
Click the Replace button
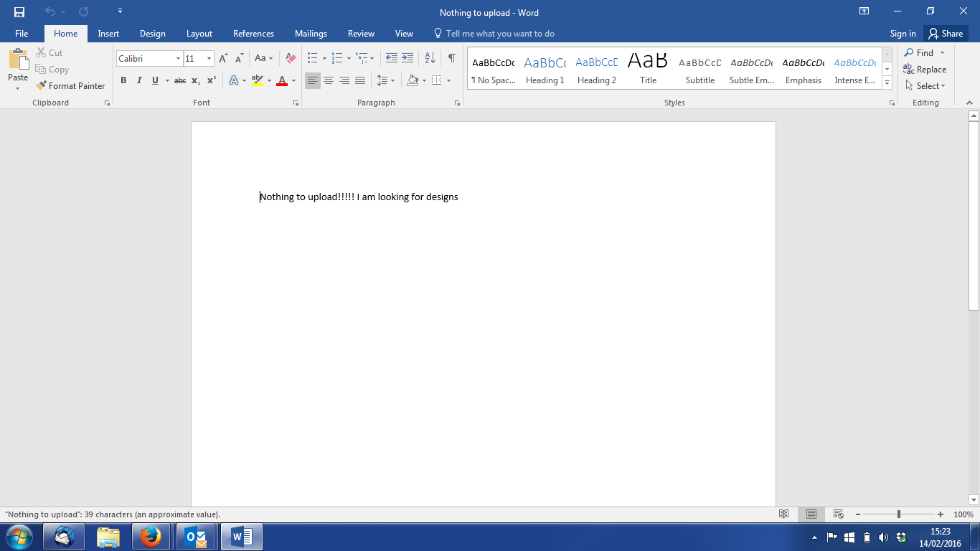click(925, 70)
